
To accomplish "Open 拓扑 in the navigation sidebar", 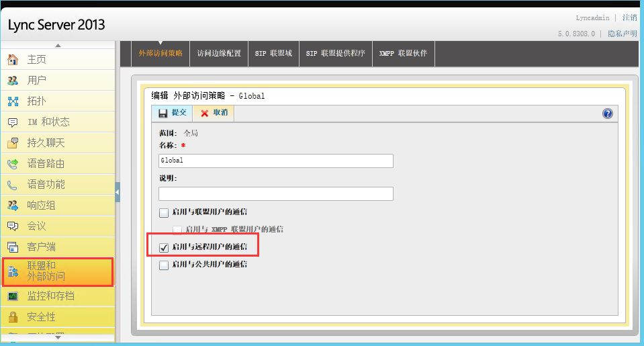I will pos(58,101).
